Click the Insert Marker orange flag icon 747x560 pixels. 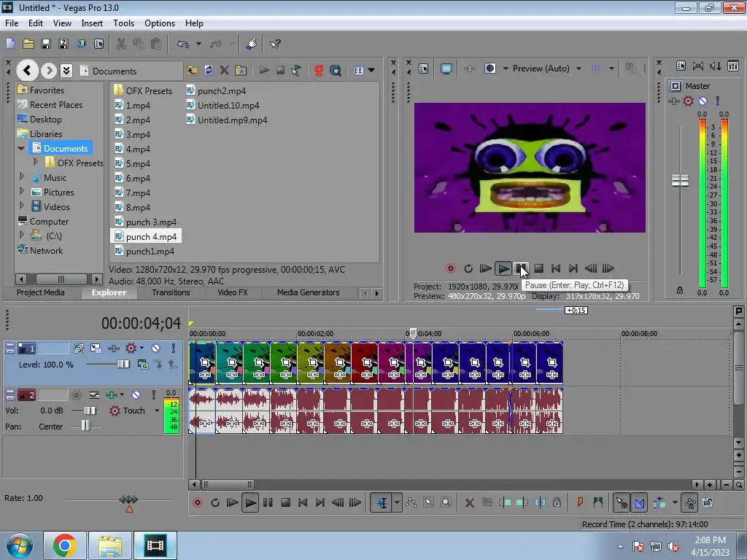580,502
